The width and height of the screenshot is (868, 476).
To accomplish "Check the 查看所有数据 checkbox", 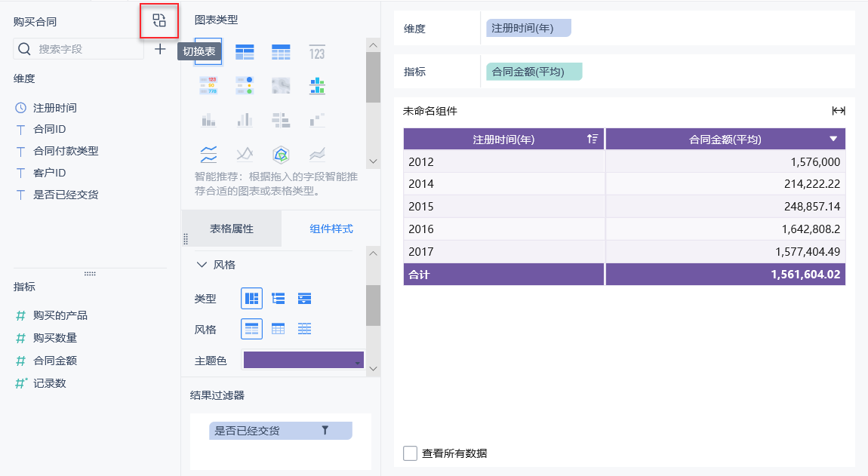I will [x=411, y=453].
